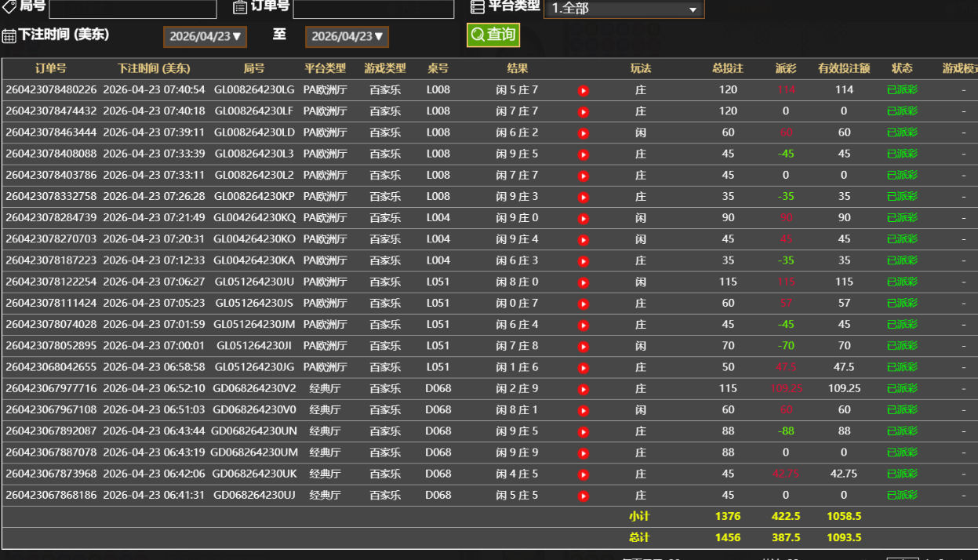978x560 pixels.
Task: Play replay for order 260423067977716
Action: pos(584,389)
